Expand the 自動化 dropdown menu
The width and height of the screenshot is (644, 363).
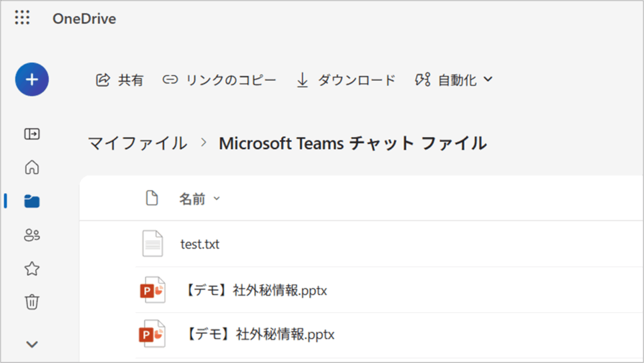454,80
